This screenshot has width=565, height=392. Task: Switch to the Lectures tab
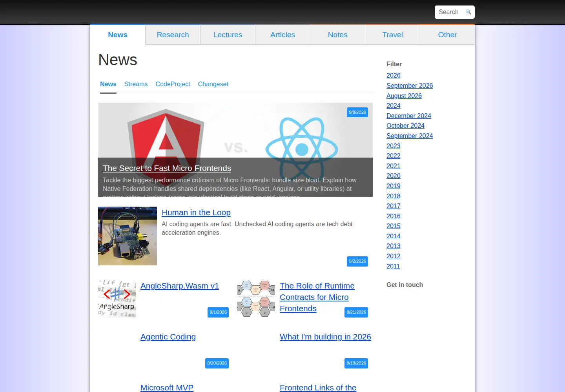click(228, 35)
